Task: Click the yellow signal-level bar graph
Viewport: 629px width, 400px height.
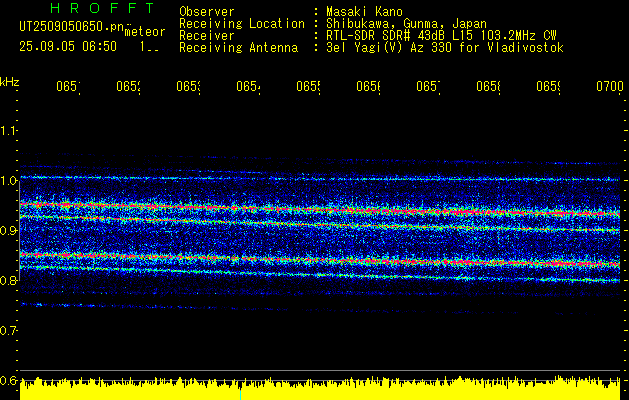Action: click(320, 388)
